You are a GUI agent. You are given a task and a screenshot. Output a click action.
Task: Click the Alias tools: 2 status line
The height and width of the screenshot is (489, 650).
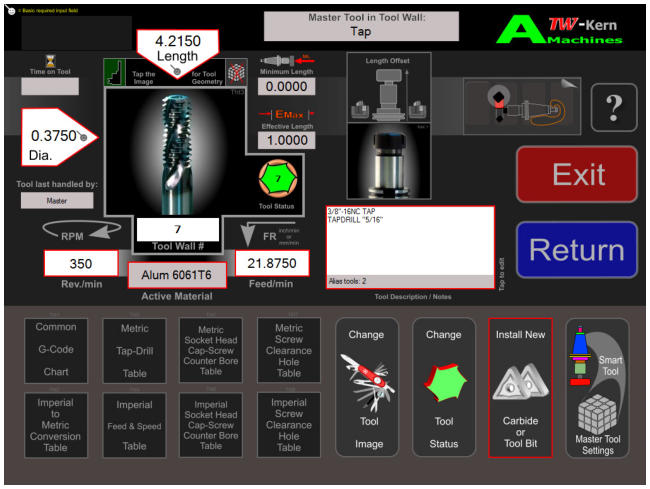[410, 281]
